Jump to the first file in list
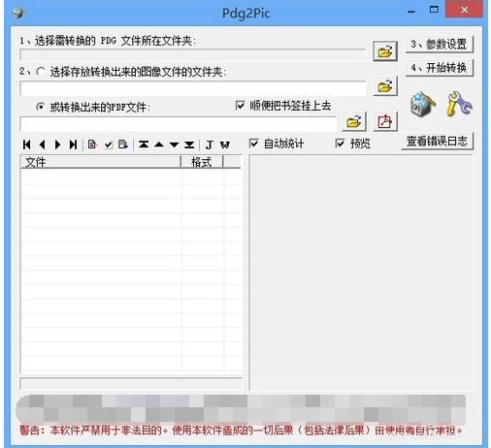Image resolution: width=491 pixels, height=448 pixels. pyautogui.click(x=27, y=144)
